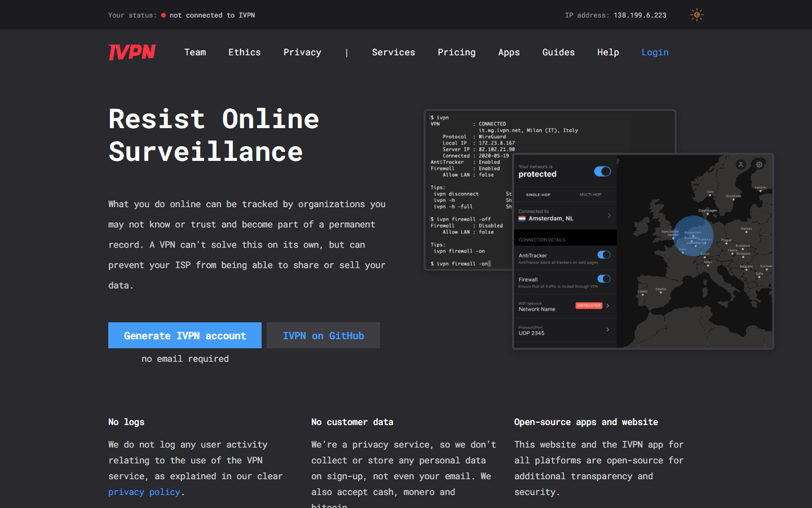Screen dimensions: 812x508
Task: Click account profile icon in app preview
Action: pyautogui.click(x=741, y=164)
